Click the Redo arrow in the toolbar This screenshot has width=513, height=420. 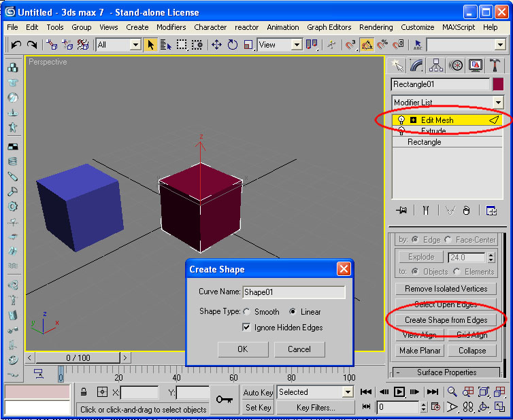[x=32, y=44]
